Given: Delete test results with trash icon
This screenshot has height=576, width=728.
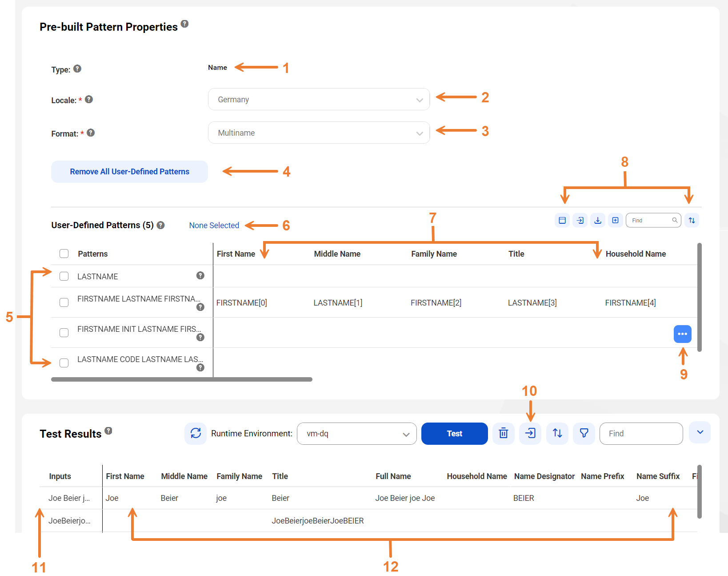Looking at the screenshot, I should click(x=504, y=433).
